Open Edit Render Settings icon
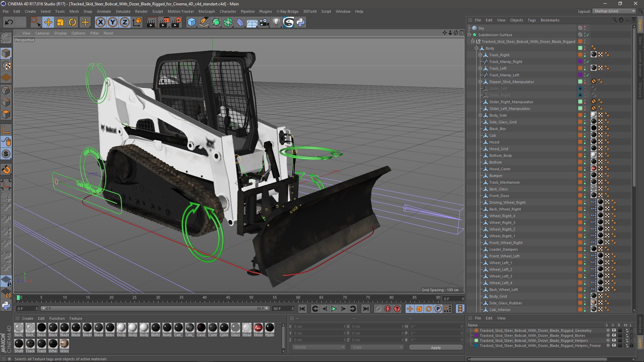The height and width of the screenshot is (362, 644). pos(176,22)
